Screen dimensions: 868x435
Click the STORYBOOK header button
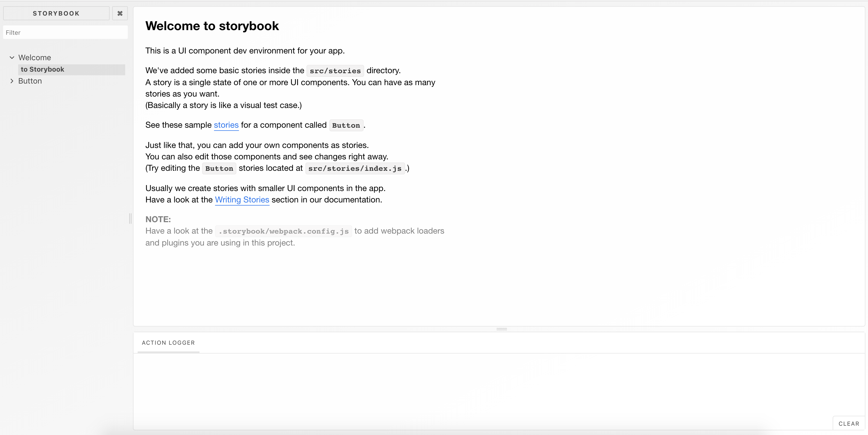56,13
